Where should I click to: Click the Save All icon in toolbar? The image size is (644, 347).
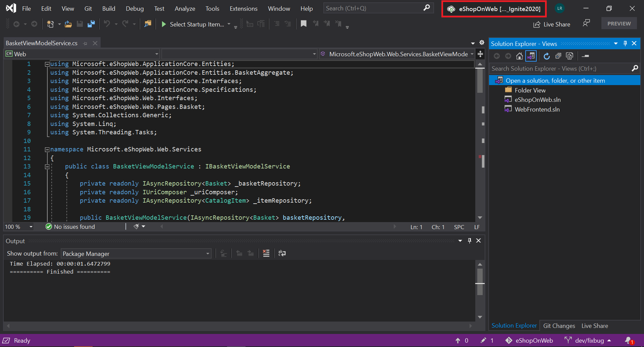pyautogui.click(x=91, y=24)
